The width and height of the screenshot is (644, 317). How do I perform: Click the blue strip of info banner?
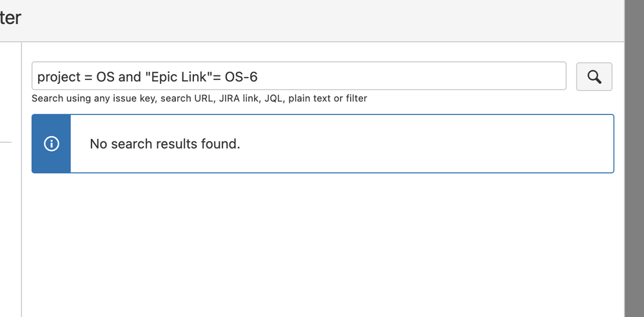[51, 161]
